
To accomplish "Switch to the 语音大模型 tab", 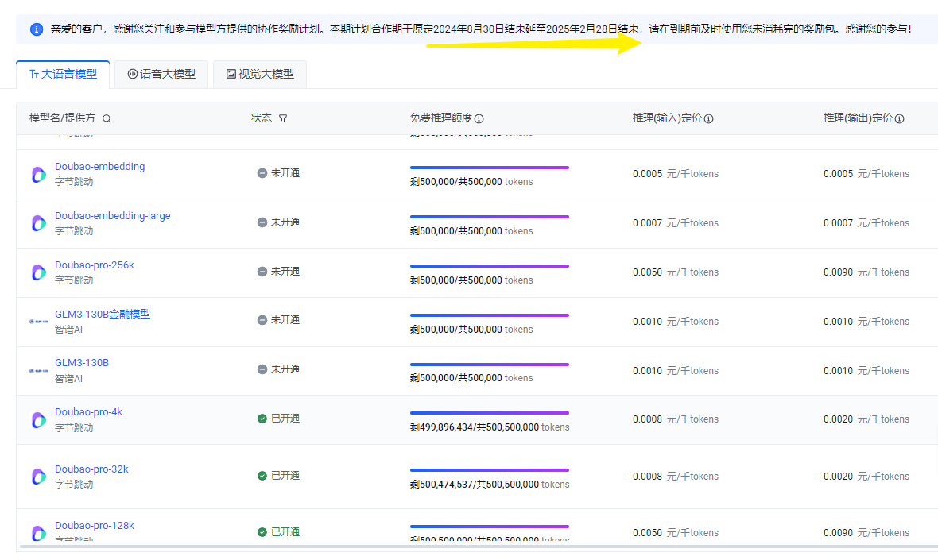I will 161,74.
